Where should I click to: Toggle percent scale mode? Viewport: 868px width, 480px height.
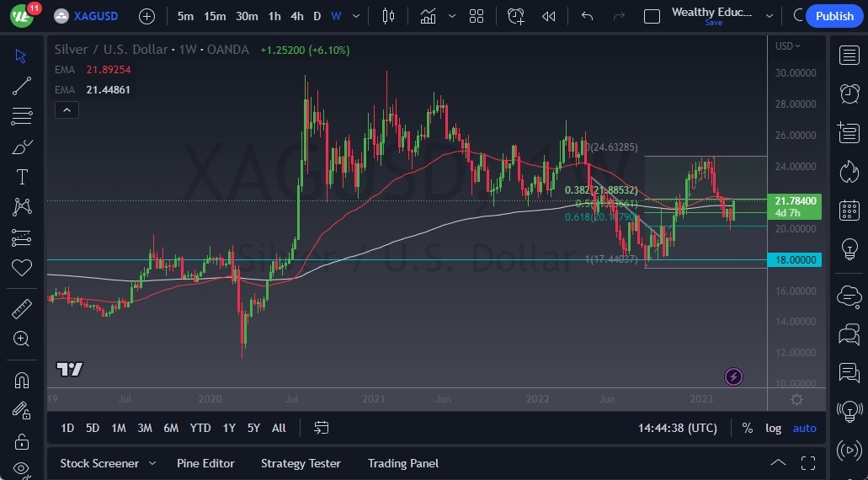point(748,428)
